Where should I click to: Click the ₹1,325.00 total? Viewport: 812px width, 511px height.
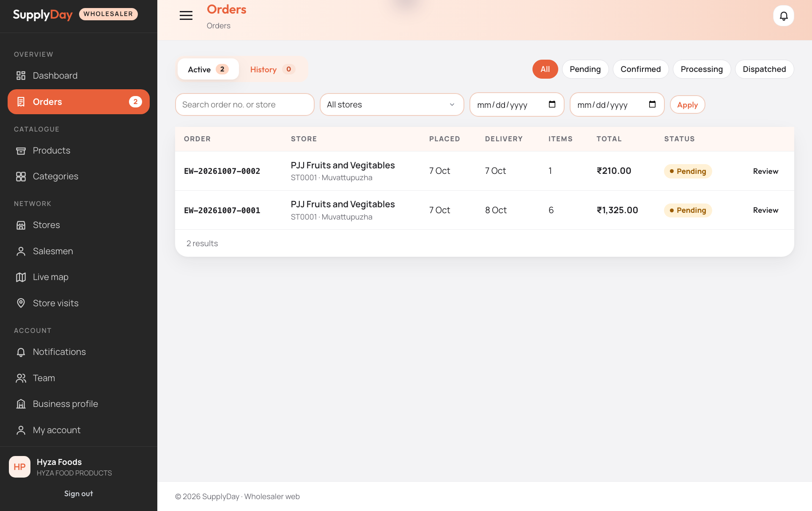[x=617, y=210]
